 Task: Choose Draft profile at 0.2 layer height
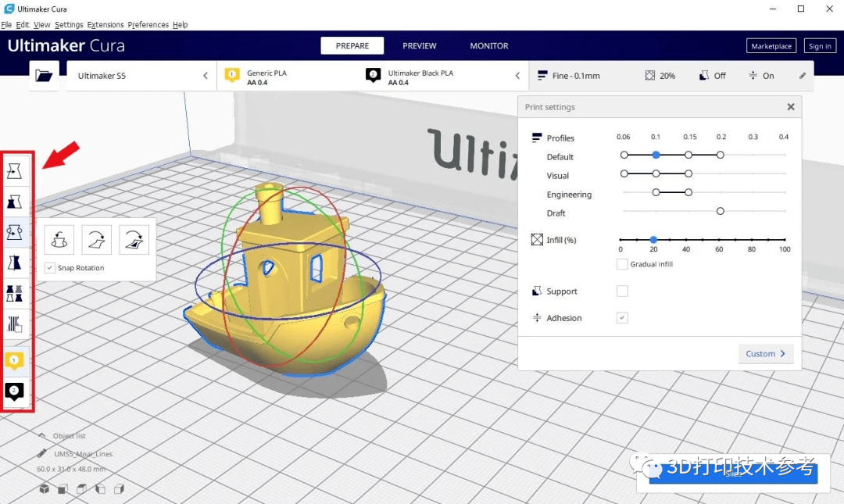click(x=721, y=211)
